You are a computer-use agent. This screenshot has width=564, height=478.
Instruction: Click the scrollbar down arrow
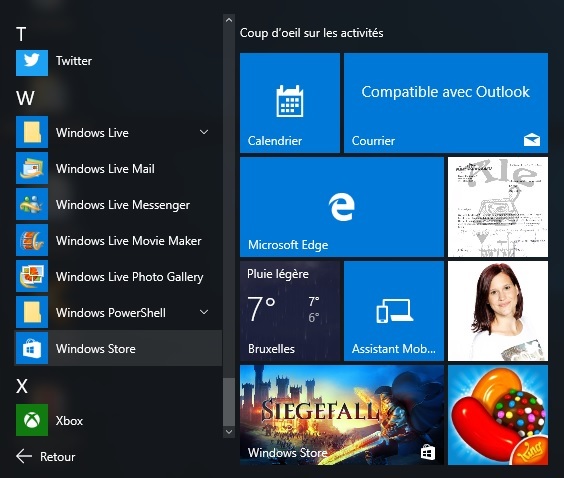click(229, 432)
